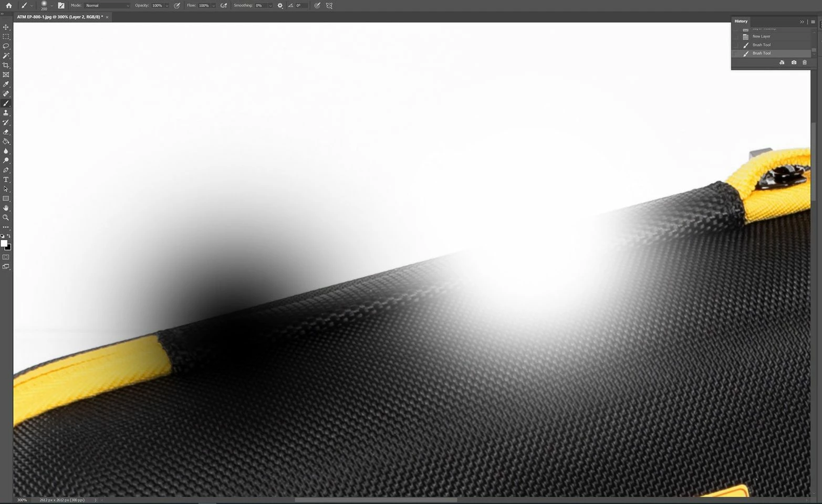
Task: Select the Lasso tool
Action: (6, 46)
